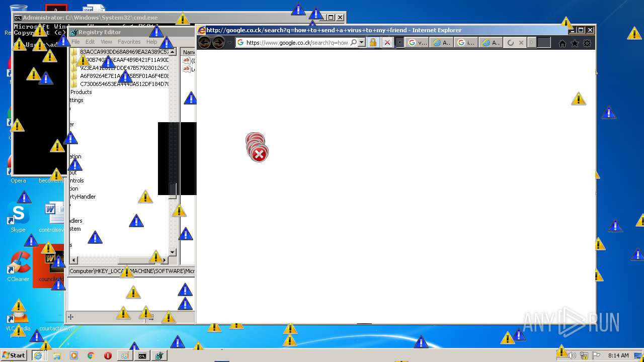Screen dimensions: 644x362
Task: Click Internet Explorer Back arrow button
Action: coord(204,43)
